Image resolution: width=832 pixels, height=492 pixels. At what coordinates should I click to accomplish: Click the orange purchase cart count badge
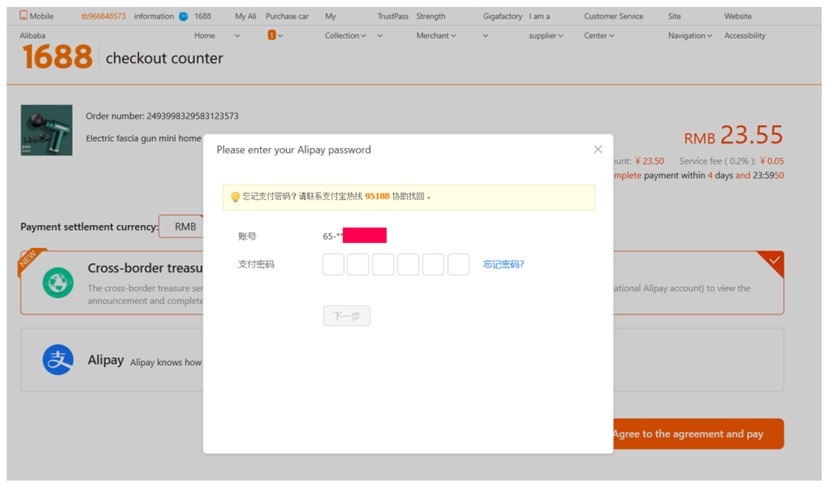click(x=271, y=35)
